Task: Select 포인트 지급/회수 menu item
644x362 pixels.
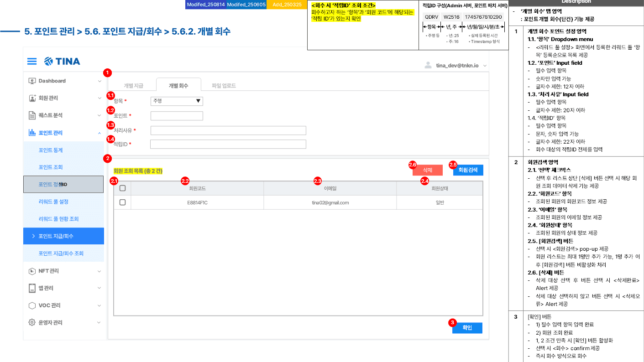Action: [63, 236]
